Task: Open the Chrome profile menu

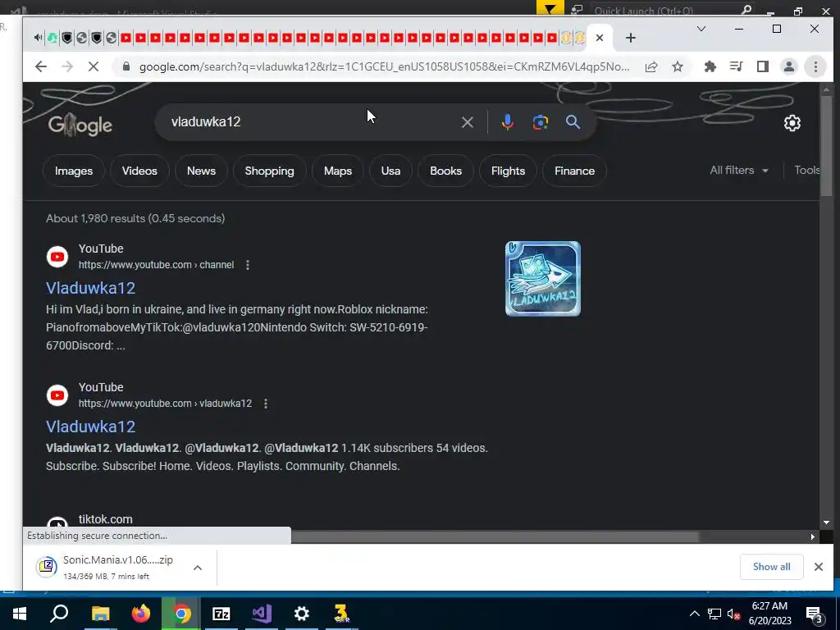Action: pos(789,66)
